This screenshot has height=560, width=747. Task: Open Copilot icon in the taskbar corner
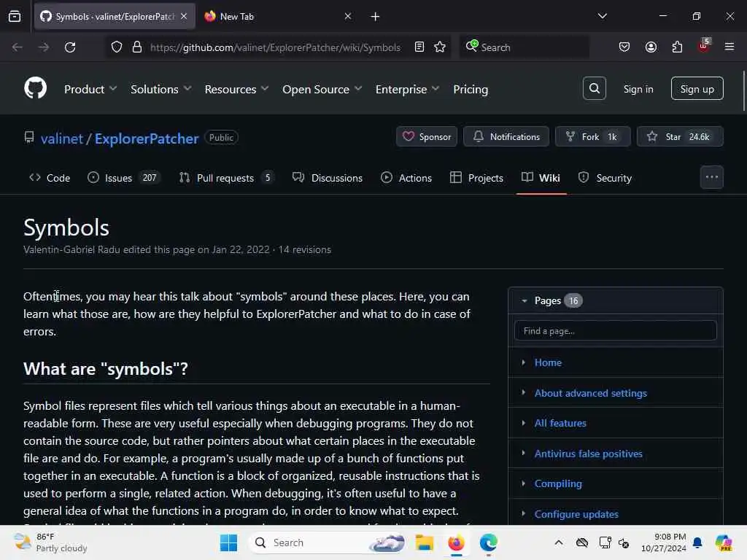[x=724, y=542]
